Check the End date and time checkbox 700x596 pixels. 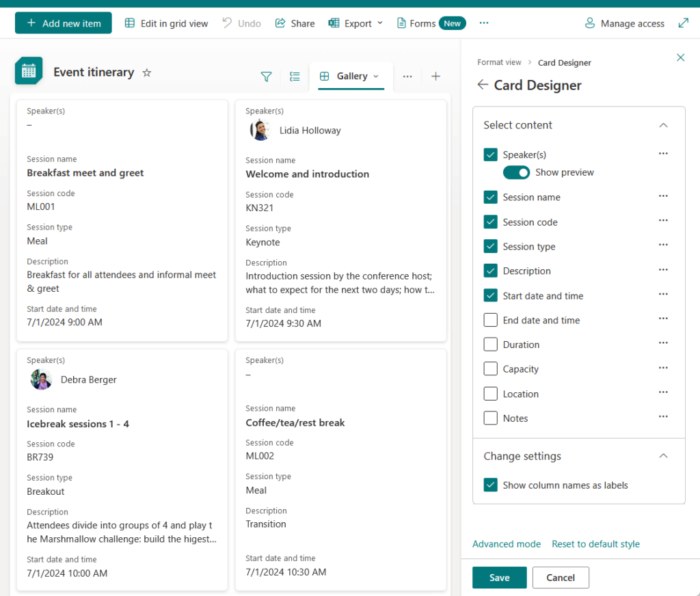click(x=491, y=320)
